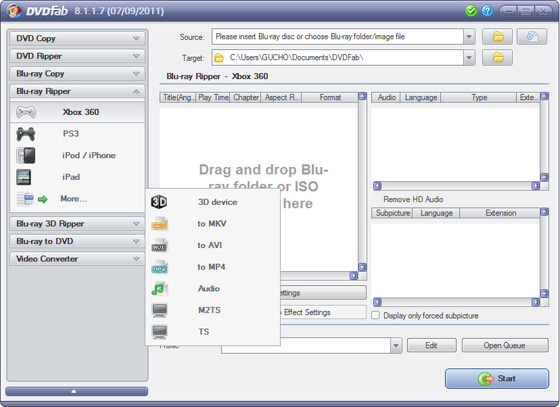Open the Profile dropdown arrow

tap(396, 346)
